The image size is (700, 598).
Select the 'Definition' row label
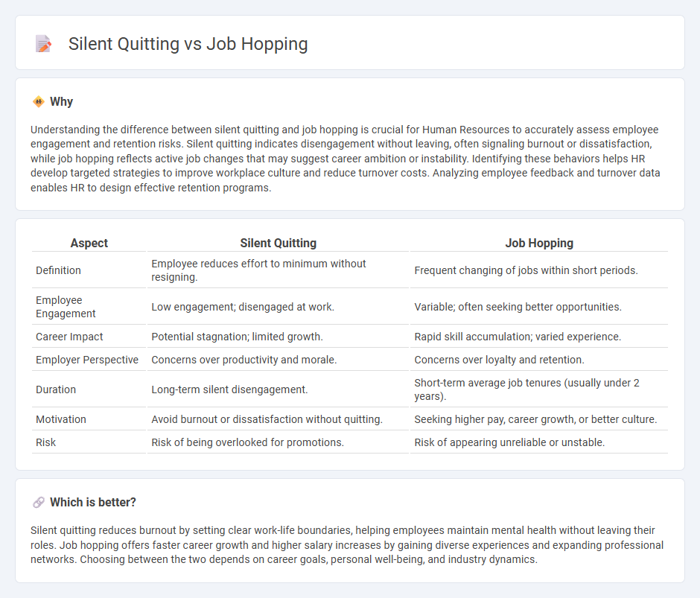point(59,270)
